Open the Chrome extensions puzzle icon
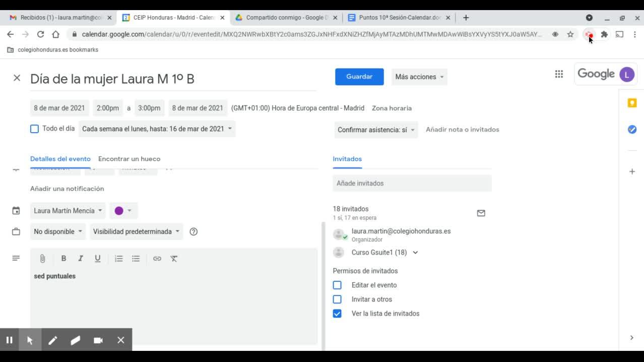This screenshot has height=362, width=644. click(604, 34)
